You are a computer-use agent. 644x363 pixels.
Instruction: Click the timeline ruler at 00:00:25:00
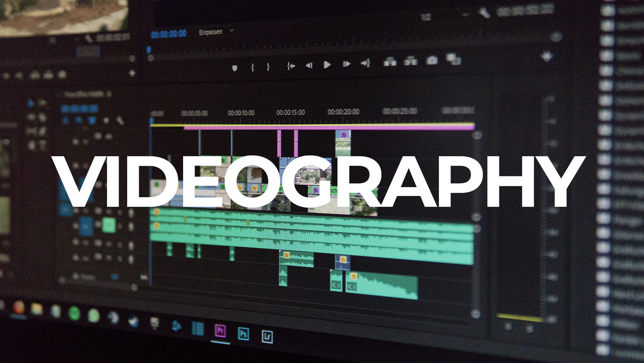tap(400, 111)
